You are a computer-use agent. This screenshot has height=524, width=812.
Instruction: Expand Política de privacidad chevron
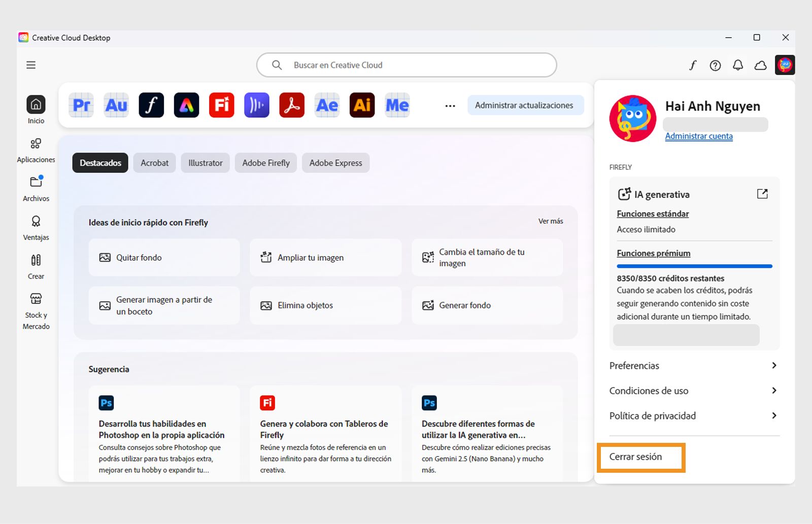click(x=774, y=415)
